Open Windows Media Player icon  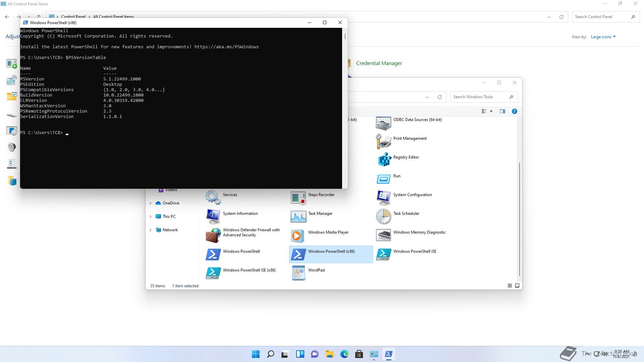[x=298, y=235]
